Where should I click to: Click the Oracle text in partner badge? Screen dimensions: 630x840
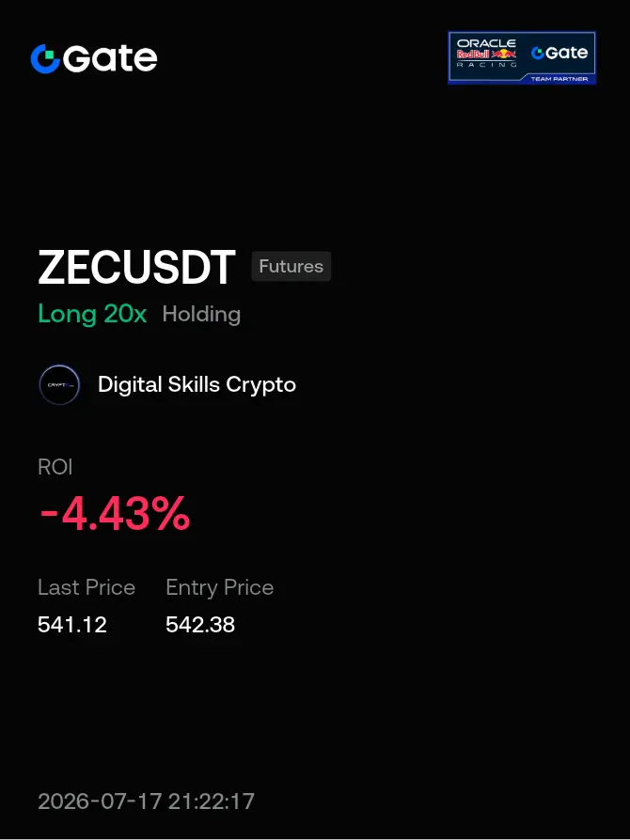coord(486,43)
